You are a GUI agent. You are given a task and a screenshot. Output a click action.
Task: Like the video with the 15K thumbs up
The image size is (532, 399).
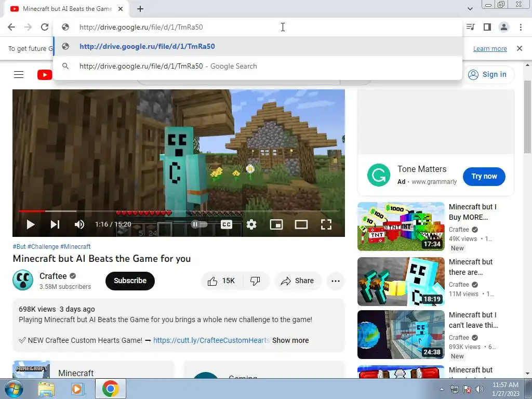[x=221, y=281]
